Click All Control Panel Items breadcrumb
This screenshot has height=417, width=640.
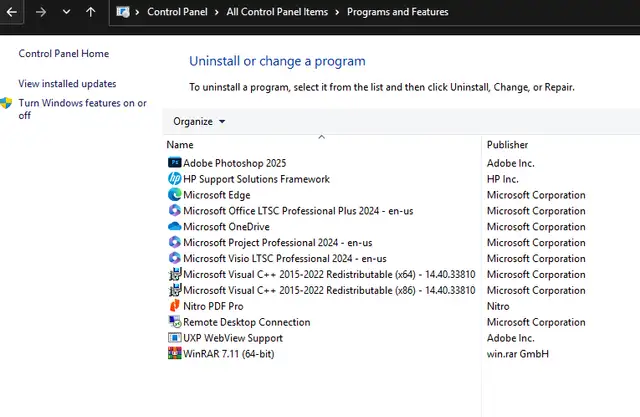[277, 12]
